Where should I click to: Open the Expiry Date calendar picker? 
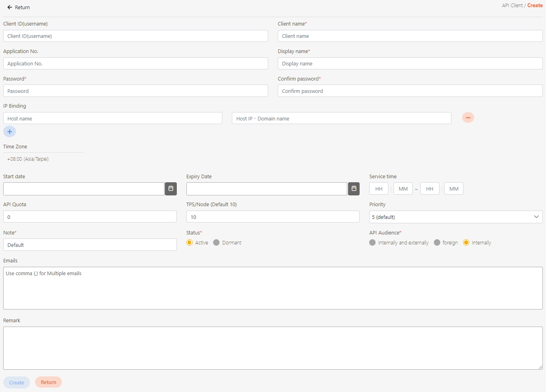point(354,189)
